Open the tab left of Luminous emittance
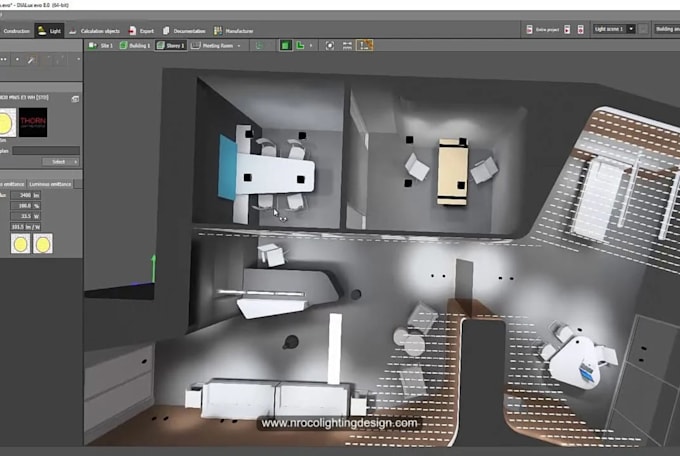 (x=13, y=184)
